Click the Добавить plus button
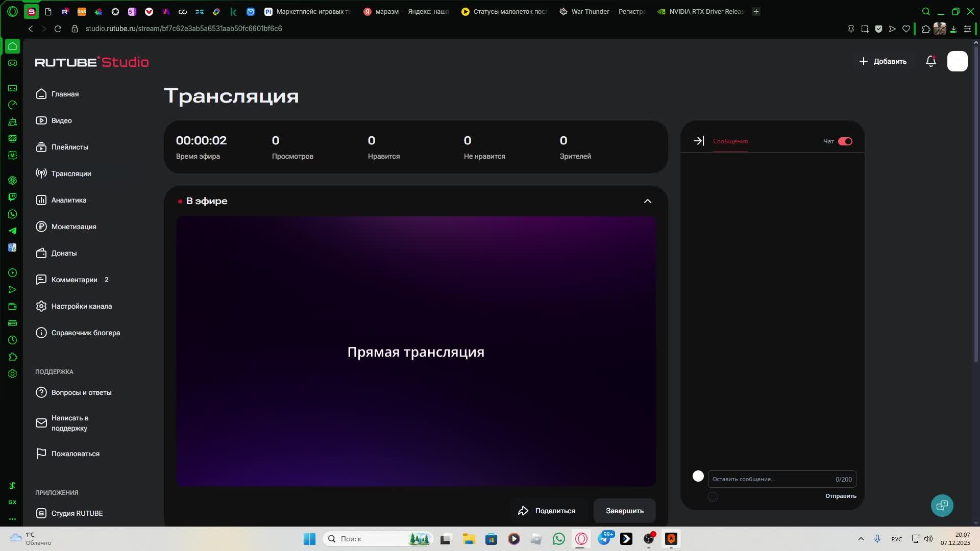This screenshot has width=980, height=551. 883,61
